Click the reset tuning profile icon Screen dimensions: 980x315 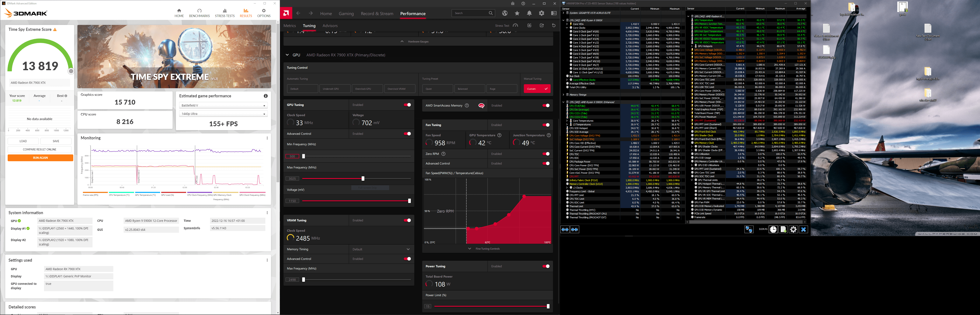tap(553, 26)
